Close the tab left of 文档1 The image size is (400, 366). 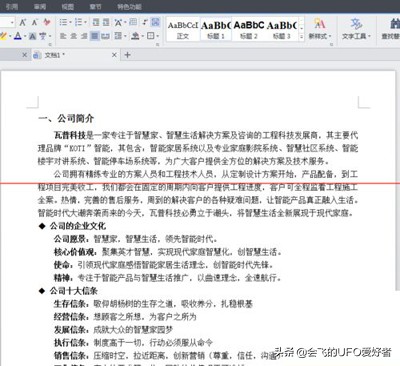point(24,55)
